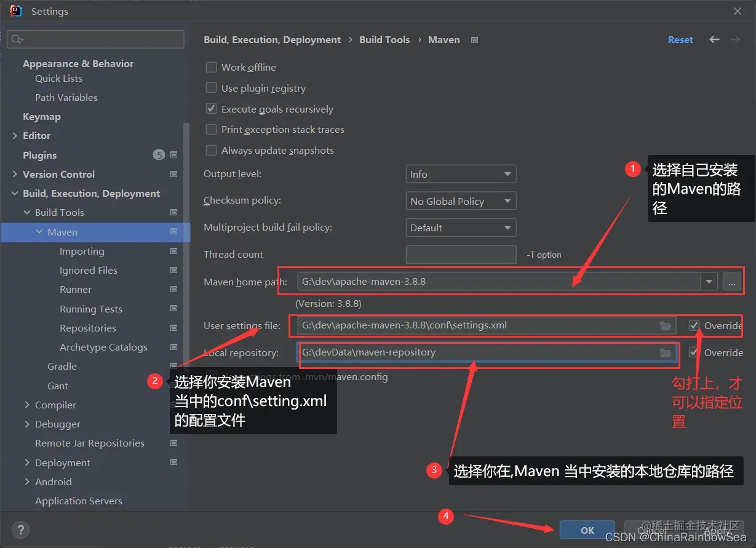Click the project icon beside Version Control
This screenshot has width=756, height=548.
(x=173, y=174)
